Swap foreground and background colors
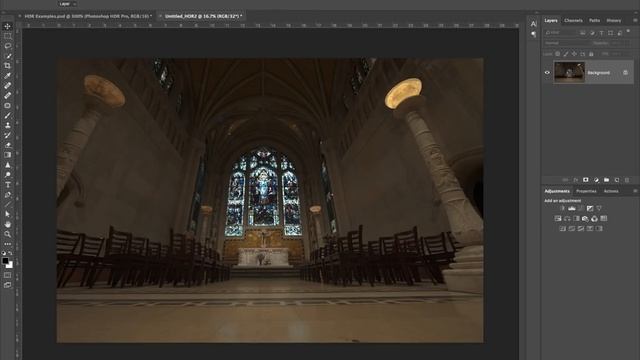This screenshot has height=360, width=640. (x=11, y=253)
